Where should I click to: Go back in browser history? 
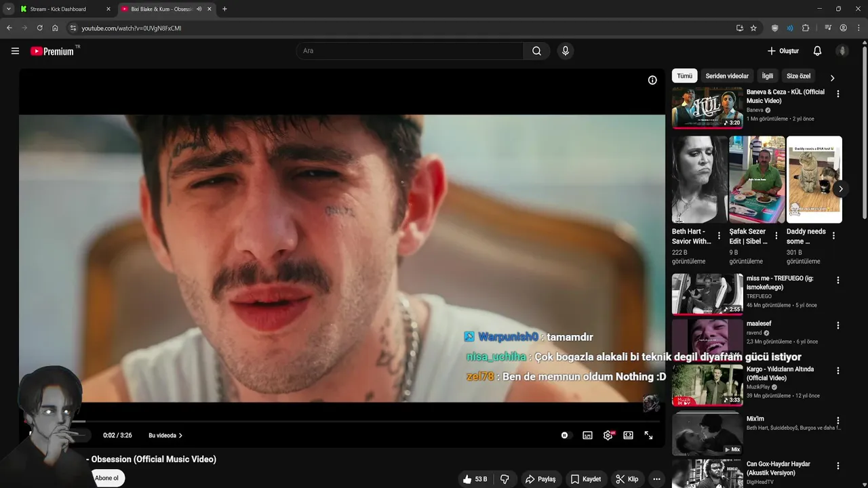[x=9, y=28]
